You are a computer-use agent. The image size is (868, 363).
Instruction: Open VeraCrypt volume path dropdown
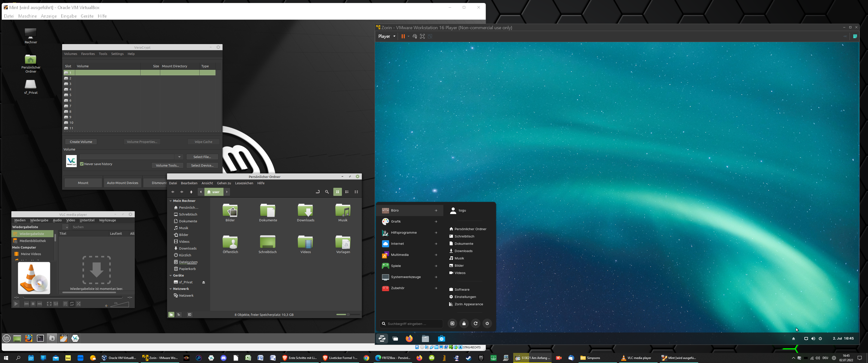(x=179, y=157)
